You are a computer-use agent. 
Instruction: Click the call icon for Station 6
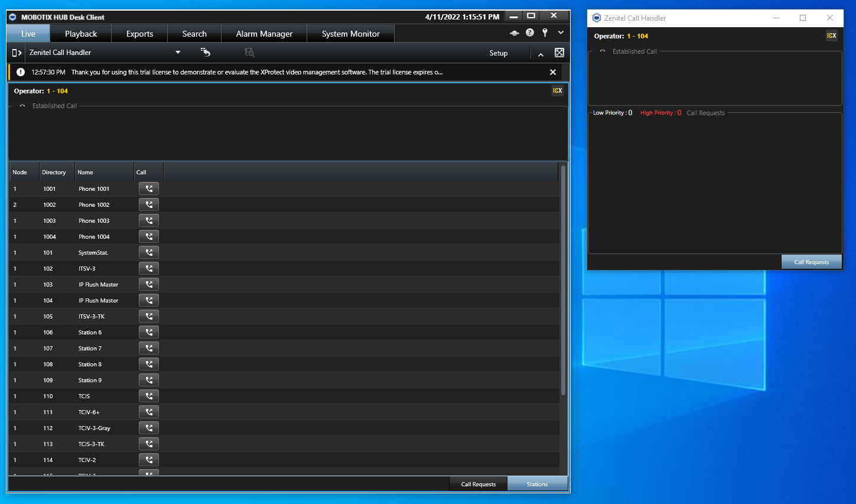tap(149, 333)
